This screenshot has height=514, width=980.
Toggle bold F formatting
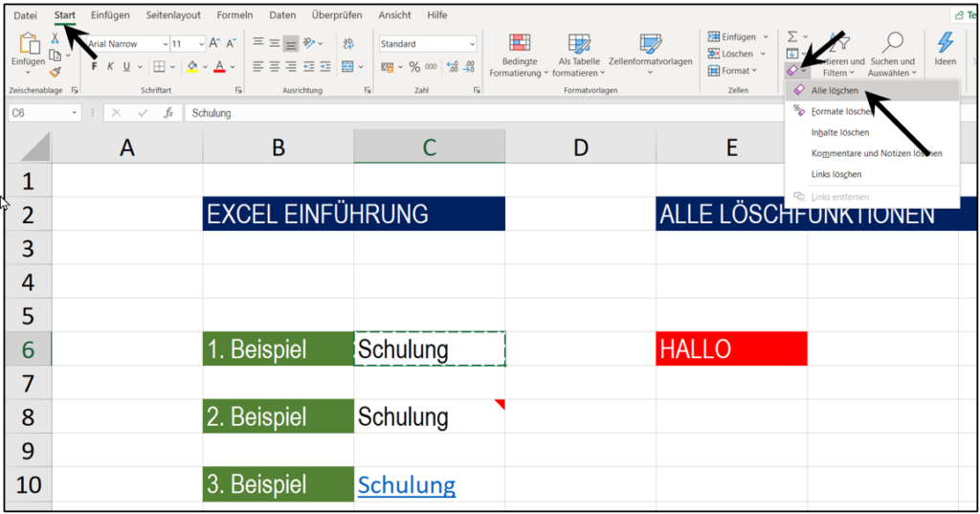coord(95,66)
